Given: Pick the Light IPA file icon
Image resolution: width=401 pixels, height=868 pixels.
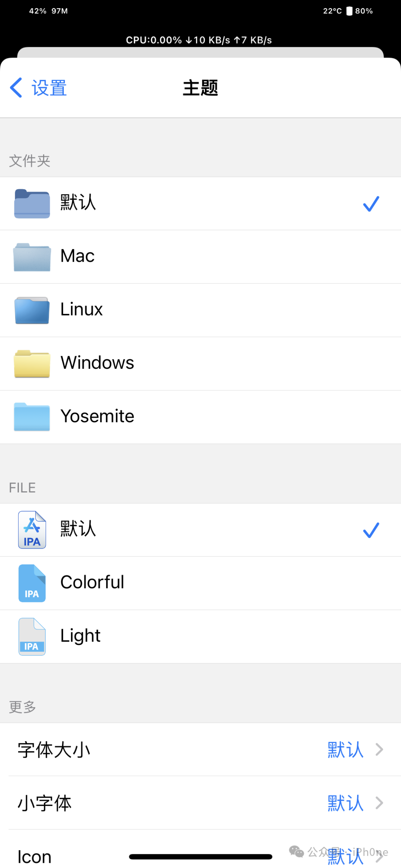Looking at the screenshot, I should click(32, 636).
